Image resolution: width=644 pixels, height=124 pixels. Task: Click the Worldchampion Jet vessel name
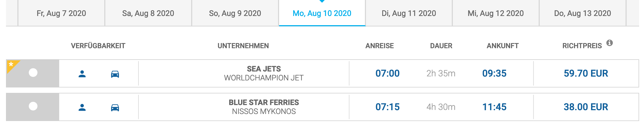[x=264, y=78]
